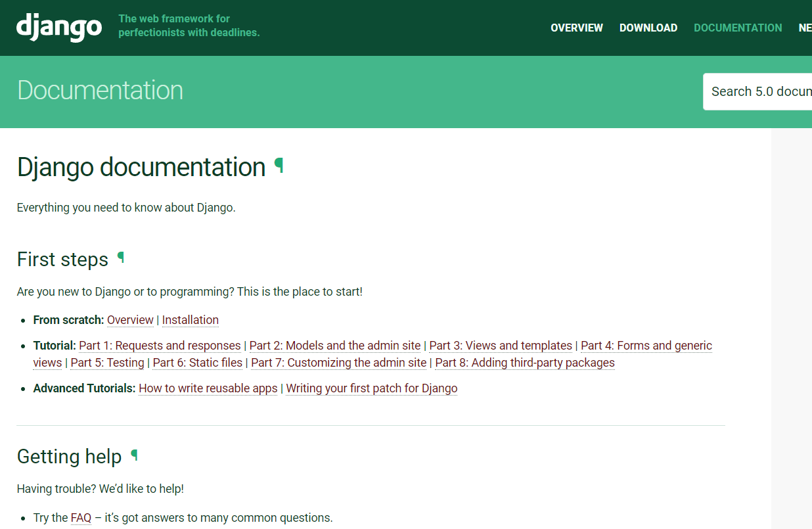
Task: Click the 'Are you new to Django' sentence
Action: tap(190, 292)
